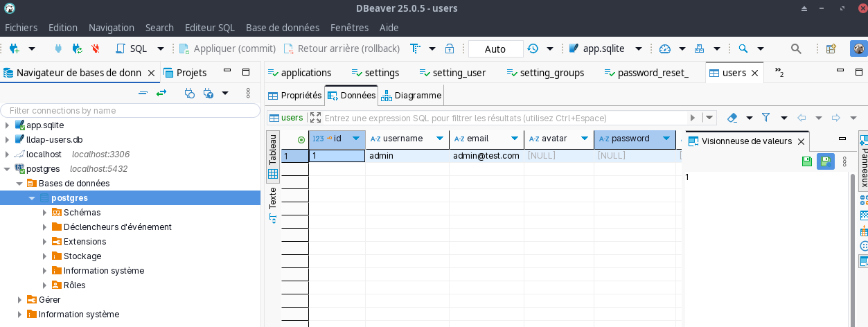Click the Filter connections by name field
This screenshot has height=327, width=868.
[x=129, y=110]
